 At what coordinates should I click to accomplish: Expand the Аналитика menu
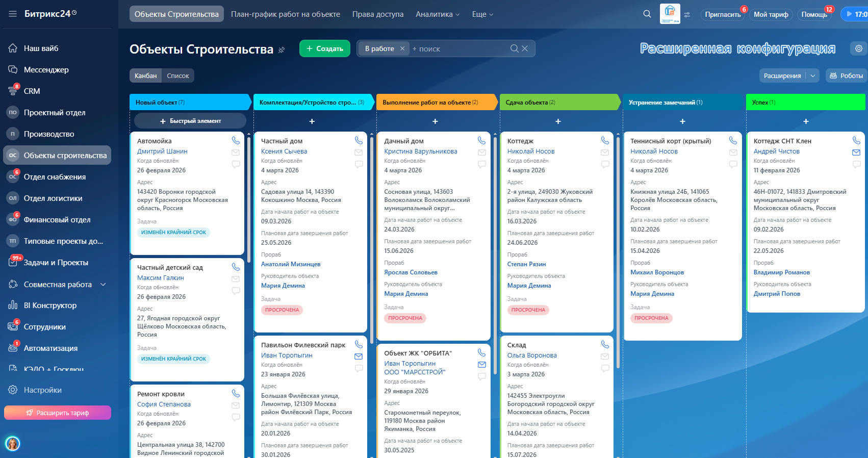(x=438, y=14)
